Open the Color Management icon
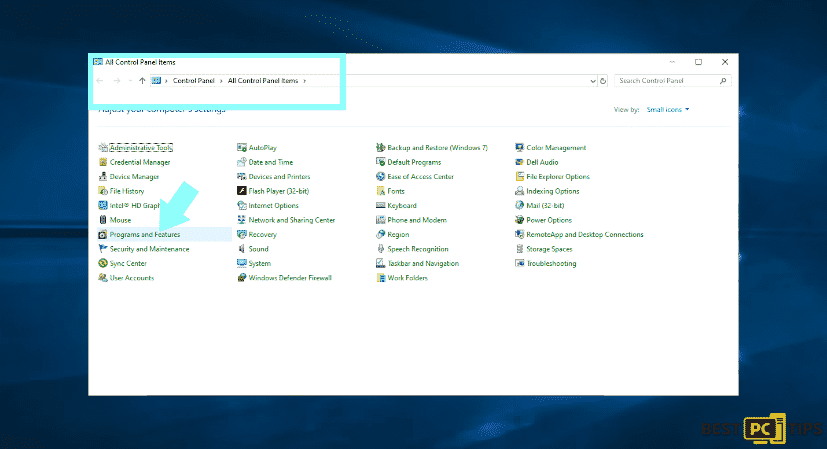827x449 pixels. pyautogui.click(x=520, y=148)
